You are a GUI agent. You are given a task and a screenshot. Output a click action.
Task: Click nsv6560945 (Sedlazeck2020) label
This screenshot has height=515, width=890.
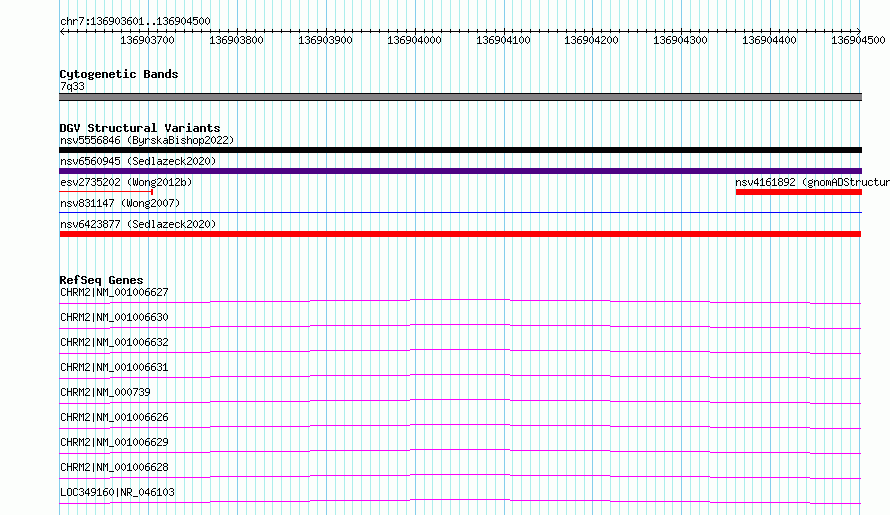click(138, 161)
